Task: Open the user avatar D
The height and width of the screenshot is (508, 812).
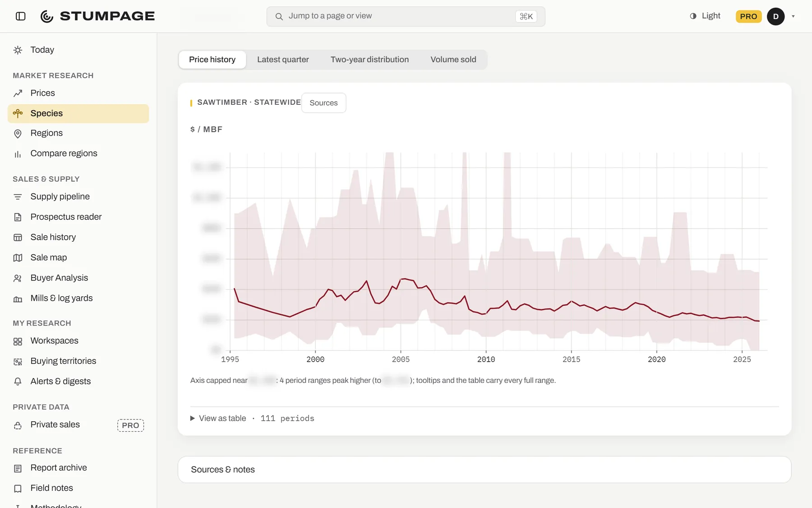Action: point(775,16)
